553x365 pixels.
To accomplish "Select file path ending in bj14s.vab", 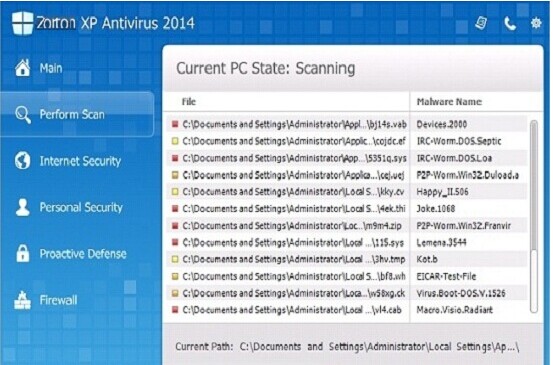I will (x=294, y=124).
